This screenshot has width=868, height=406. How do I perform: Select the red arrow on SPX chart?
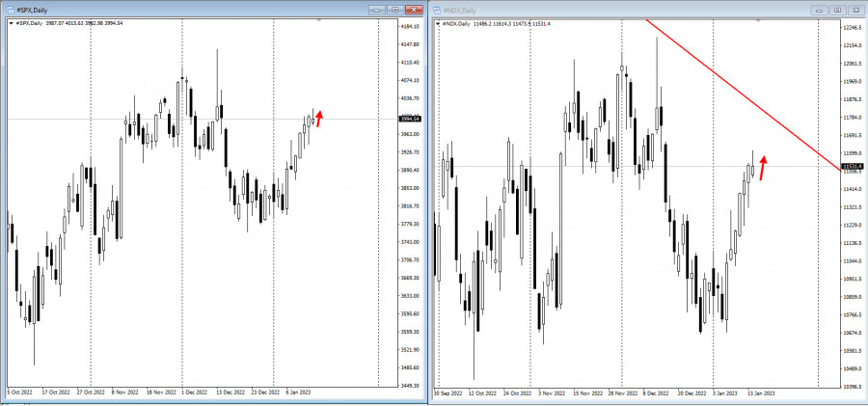[x=319, y=119]
